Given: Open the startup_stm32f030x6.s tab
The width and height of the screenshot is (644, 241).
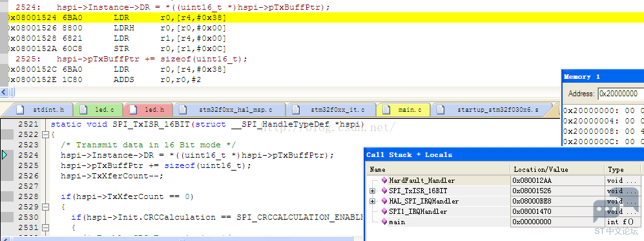Looking at the screenshot, I should click(491, 110).
